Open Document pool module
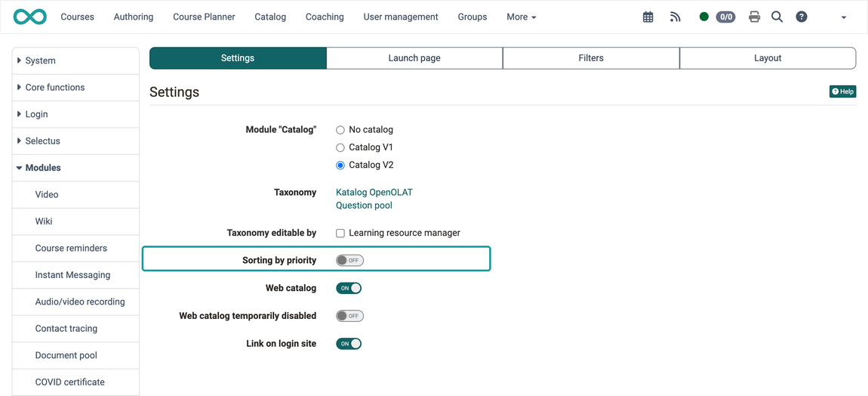This screenshot has height=396, width=868. pos(75,355)
